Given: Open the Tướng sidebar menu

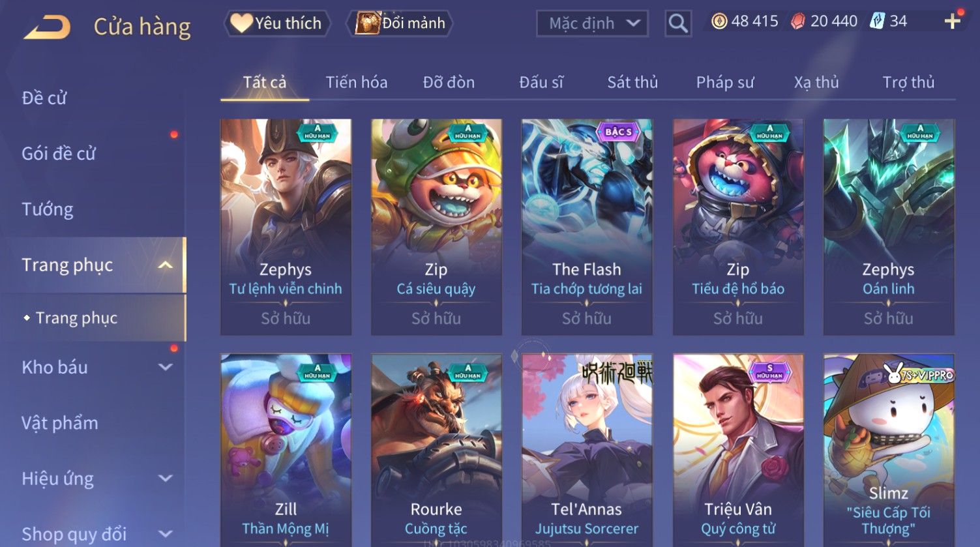Looking at the screenshot, I should (x=48, y=209).
